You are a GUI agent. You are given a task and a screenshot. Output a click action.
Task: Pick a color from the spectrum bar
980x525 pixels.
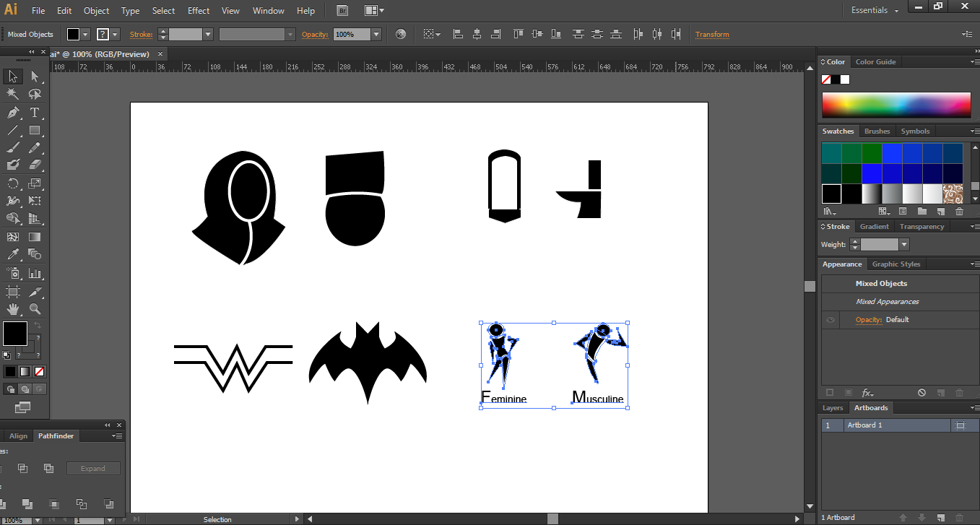point(896,105)
